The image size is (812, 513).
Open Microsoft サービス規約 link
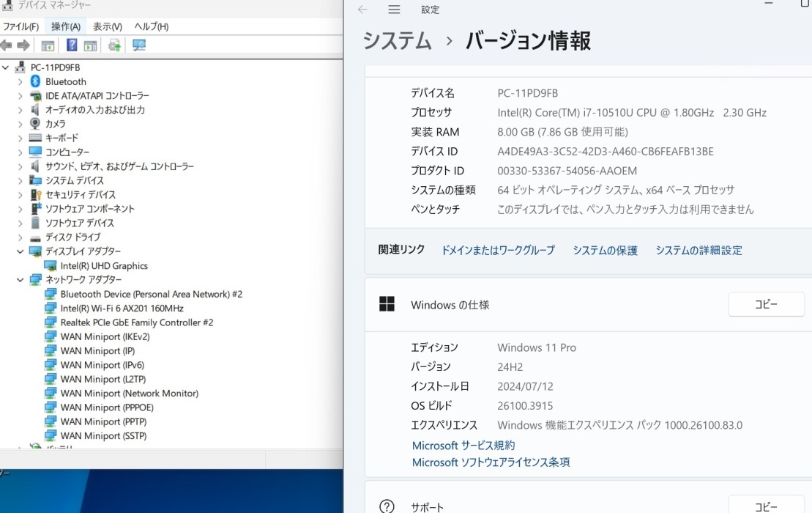point(463,445)
